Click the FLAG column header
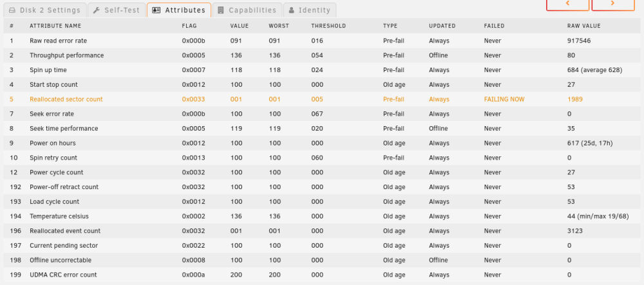644x285 pixels. (x=189, y=26)
